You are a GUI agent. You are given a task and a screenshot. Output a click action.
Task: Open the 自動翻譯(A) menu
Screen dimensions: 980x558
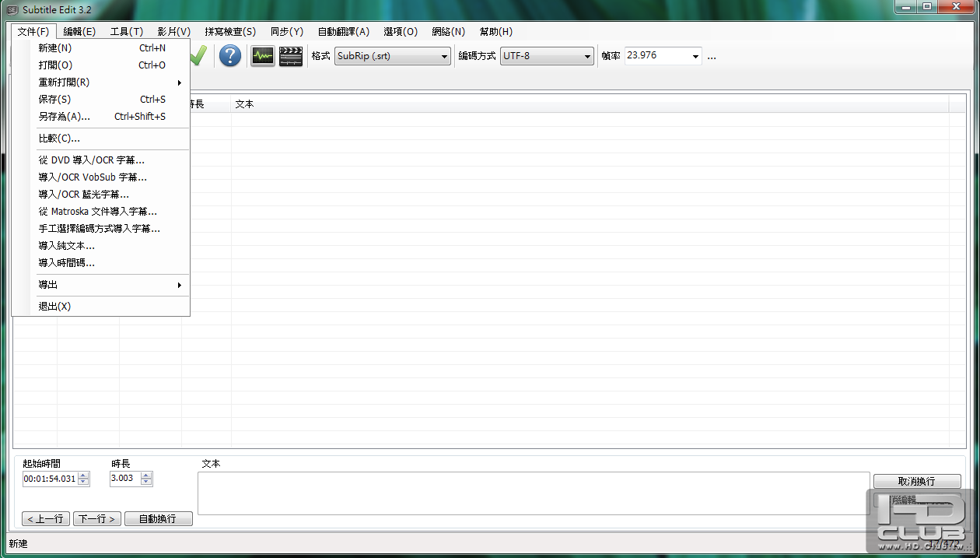tap(344, 32)
